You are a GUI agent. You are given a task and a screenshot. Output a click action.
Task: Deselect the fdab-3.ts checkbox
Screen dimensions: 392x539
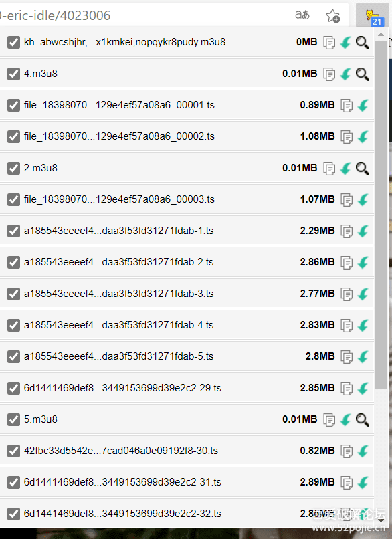click(x=14, y=294)
